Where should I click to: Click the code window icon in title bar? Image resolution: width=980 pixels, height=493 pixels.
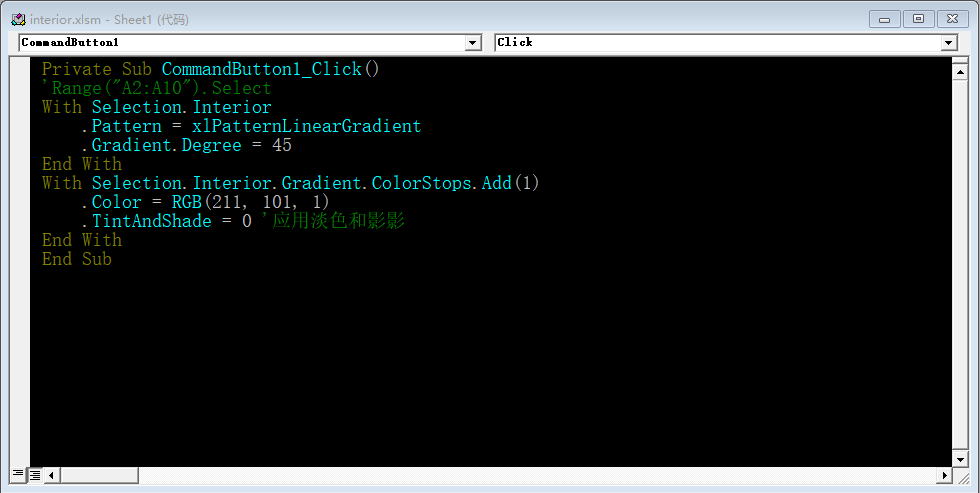coord(18,19)
